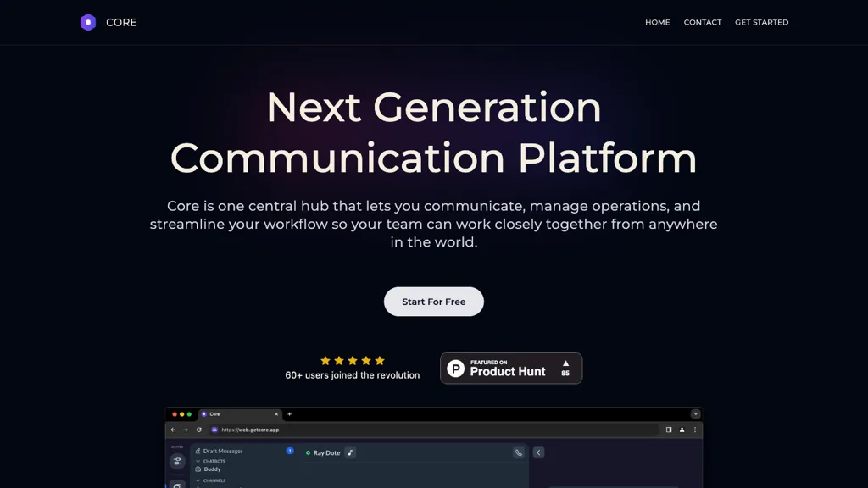The height and width of the screenshot is (488, 868).
Task: Open the CONTACT nav item
Action: pos(703,22)
